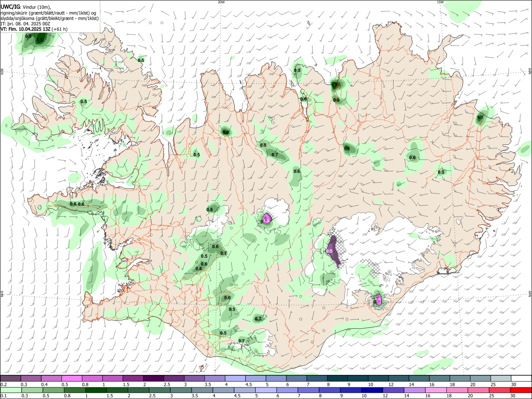The width and height of the screenshot is (532, 399).
Task: Select the light violet 14 swatch in lower legend
Action: pyautogui.click(x=414, y=390)
